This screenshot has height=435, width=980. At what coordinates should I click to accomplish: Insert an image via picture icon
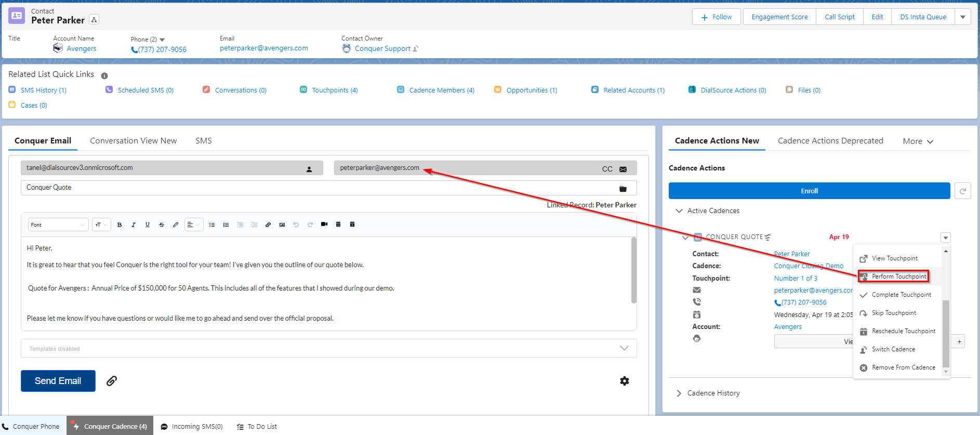[282, 225]
